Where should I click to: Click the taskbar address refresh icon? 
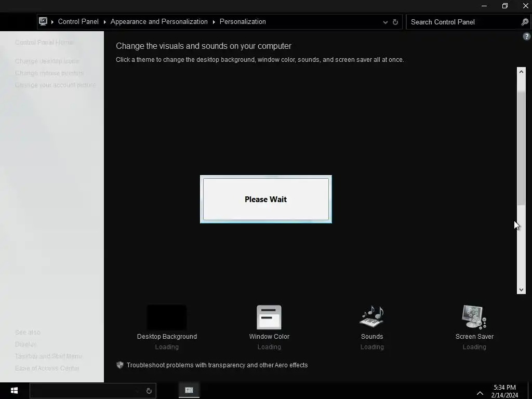click(x=149, y=391)
